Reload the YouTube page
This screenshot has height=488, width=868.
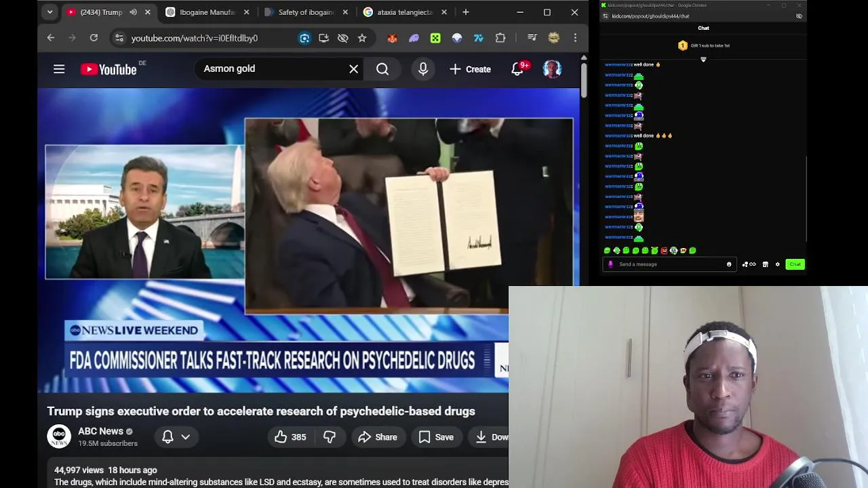click(x=94, y=38)
